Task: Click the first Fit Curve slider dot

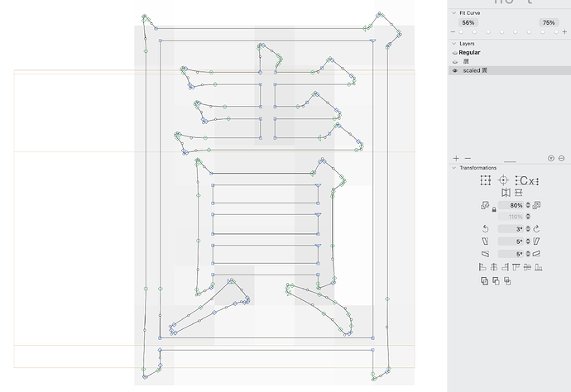Action: [x=461, y=32]
